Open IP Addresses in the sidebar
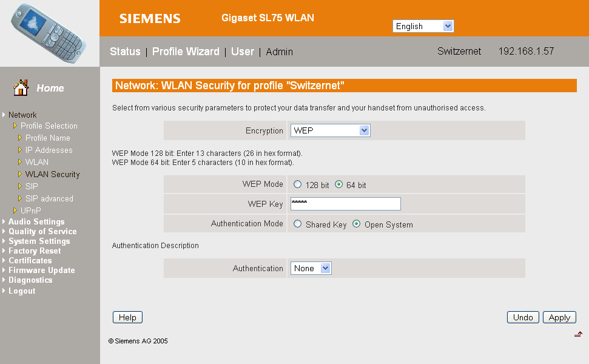 click(49, 150)
